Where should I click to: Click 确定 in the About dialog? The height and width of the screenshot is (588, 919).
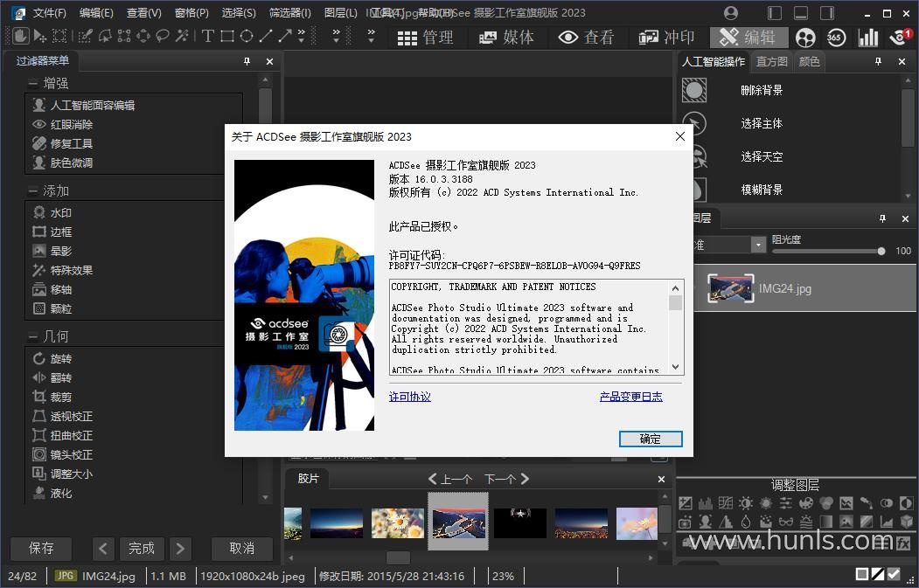651,439
